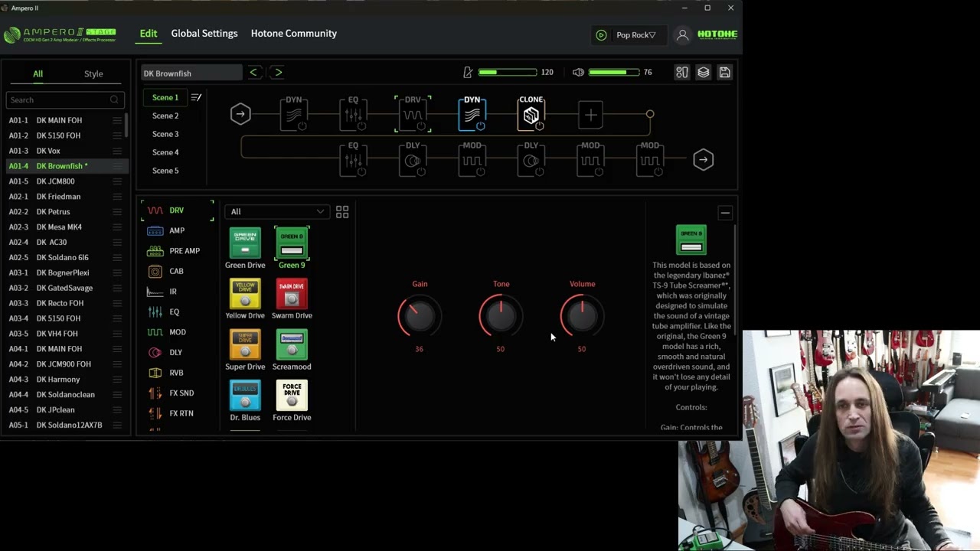
Task: Open menu handle for DK Friedman
Action: click(x=117, y=197)
